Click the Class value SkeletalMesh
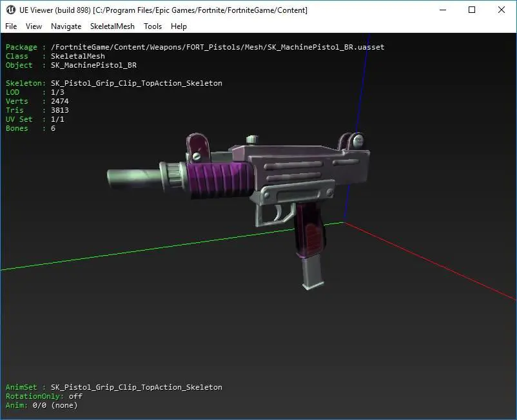 coord(78,56)
